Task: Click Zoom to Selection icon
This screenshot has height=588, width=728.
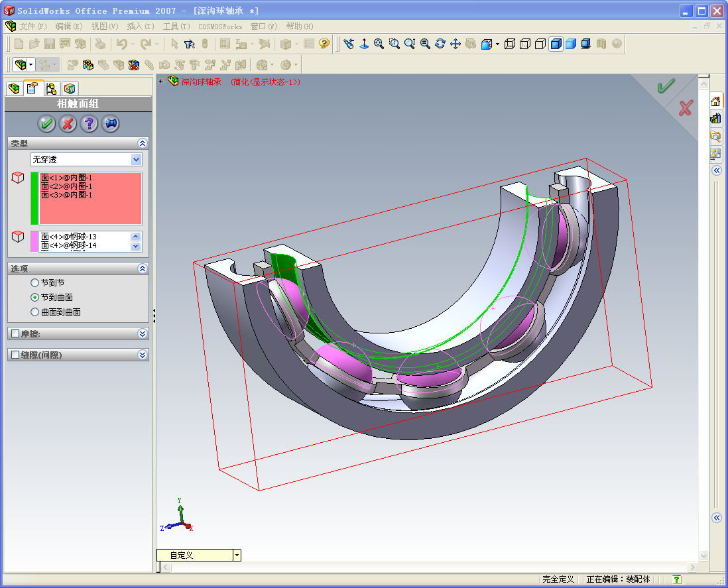Action: (x=425, y=44)
